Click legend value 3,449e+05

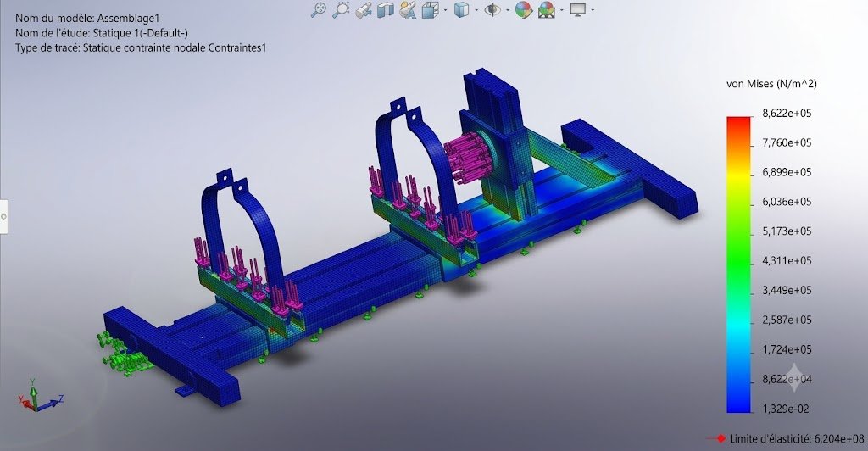pos(787,290)
